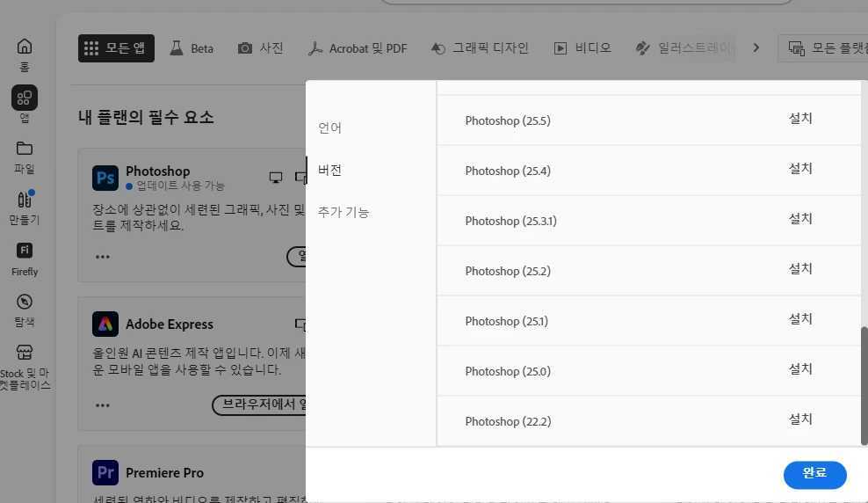Install Photoshop (25.5) via 설치
The height and width of the screenshot is (503, 868).
[x=800, y=119]
